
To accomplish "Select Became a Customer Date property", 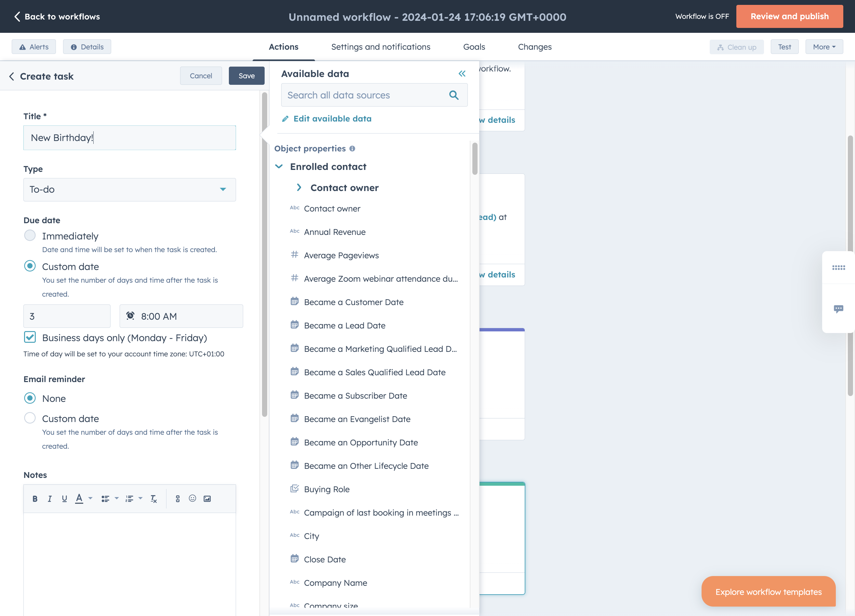I will 354,302.
